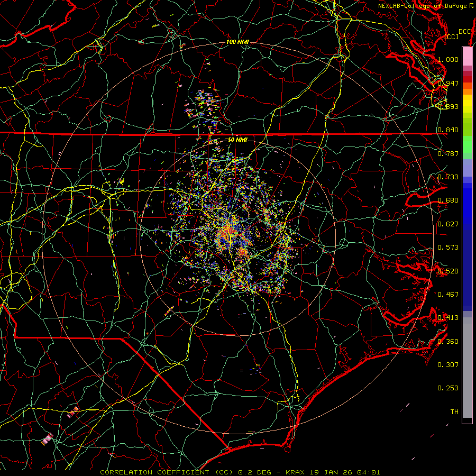Click the 0.893 scale value
This screenshot has height=476, width=476.
point(448,106)
